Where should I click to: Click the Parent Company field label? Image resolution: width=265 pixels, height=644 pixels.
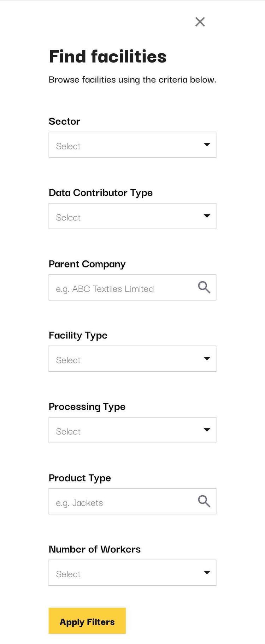[87, 264]
